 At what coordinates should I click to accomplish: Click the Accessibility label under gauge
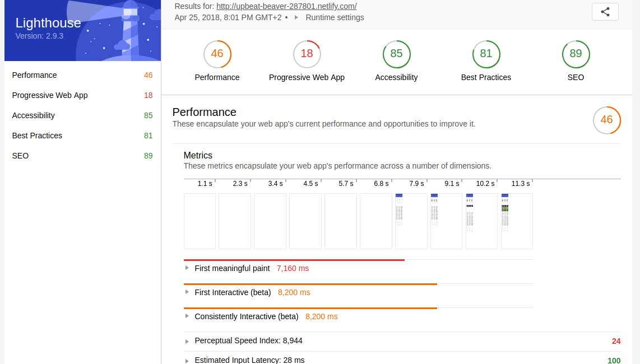coord(396,77)
